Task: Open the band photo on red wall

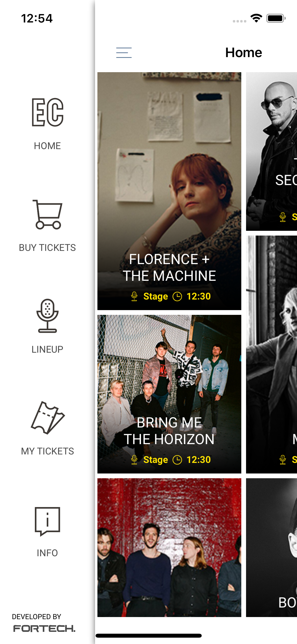Action: 169,548
